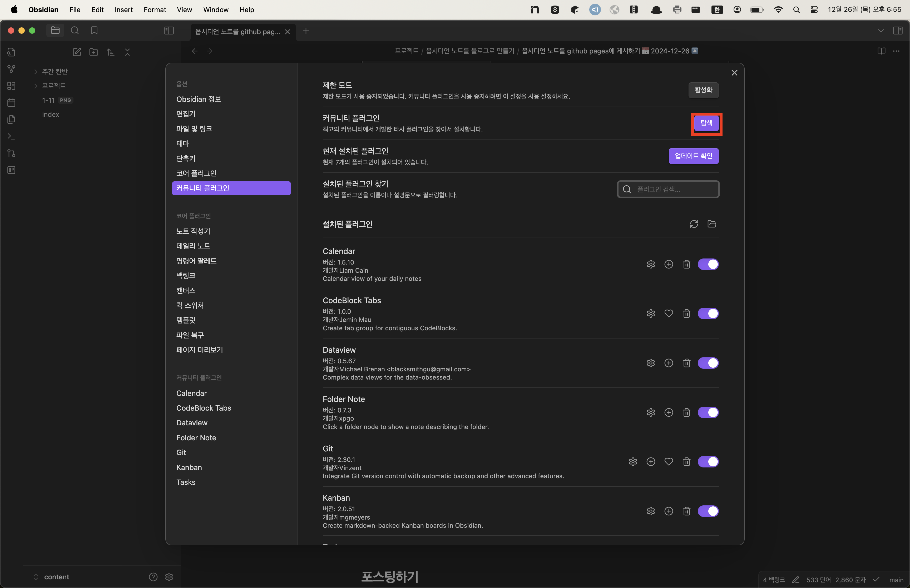Close the settings dialog
This screenshot has height=588, width=910.
(x=734, y=73)
